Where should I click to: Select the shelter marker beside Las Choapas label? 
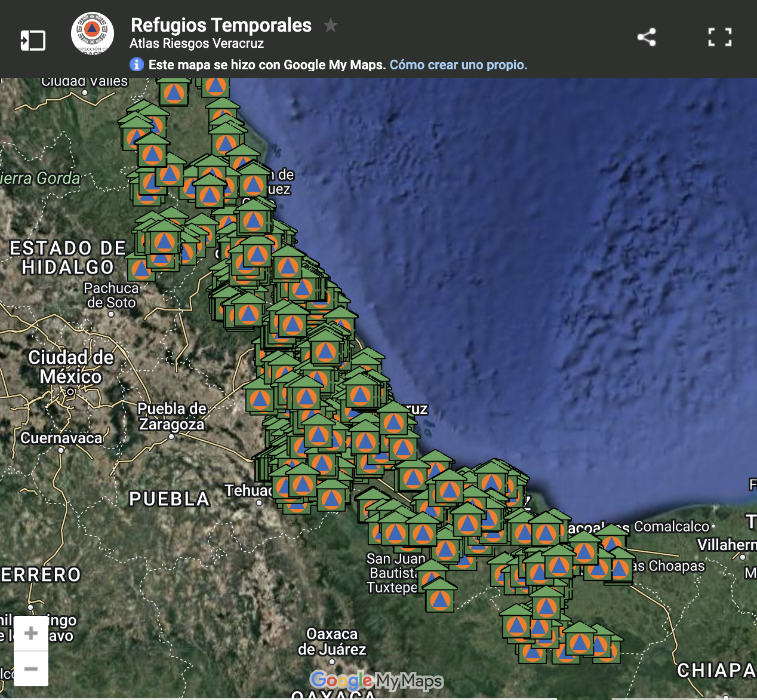coord(620,568)
